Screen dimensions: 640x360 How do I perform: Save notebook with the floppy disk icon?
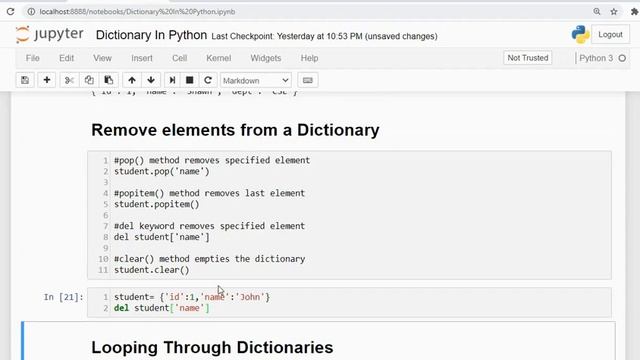pyautogui.click(x=25, y=80)
